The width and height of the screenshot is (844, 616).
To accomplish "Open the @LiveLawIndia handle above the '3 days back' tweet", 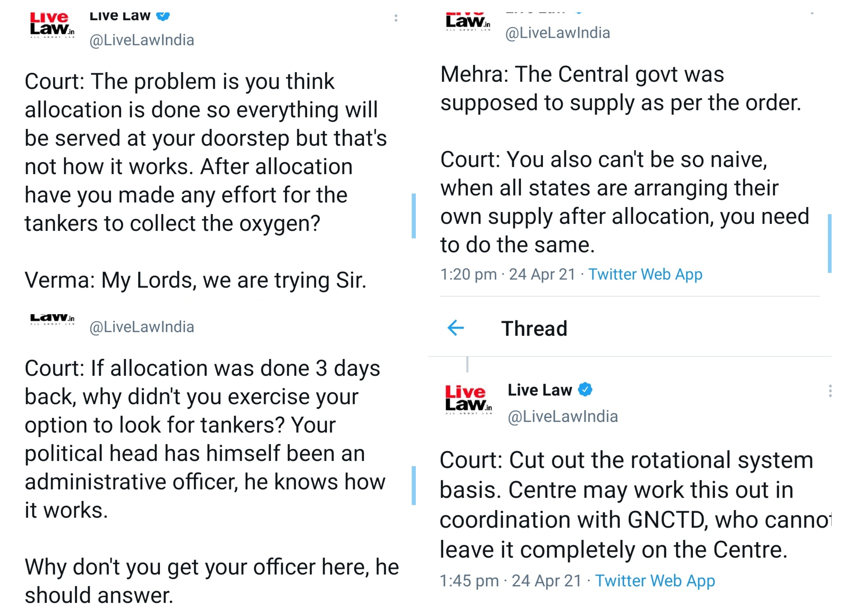I will click(142, 327).
